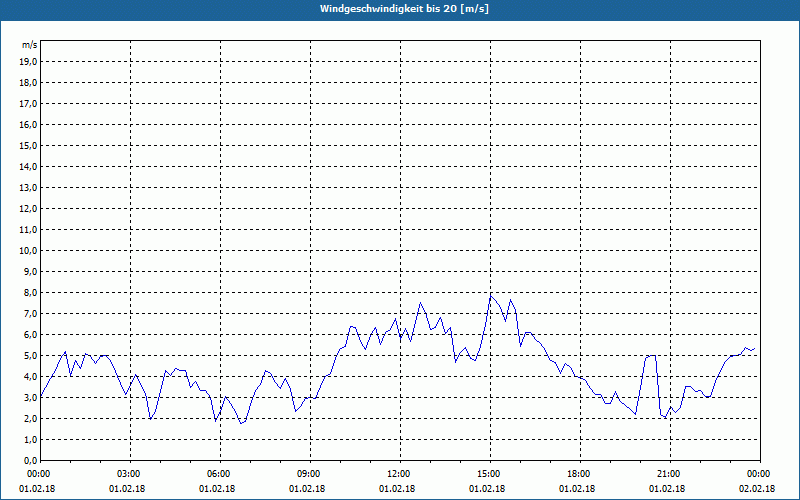Click the '14,0' y-axis value
800x500 pixels.
click(29, 166)
